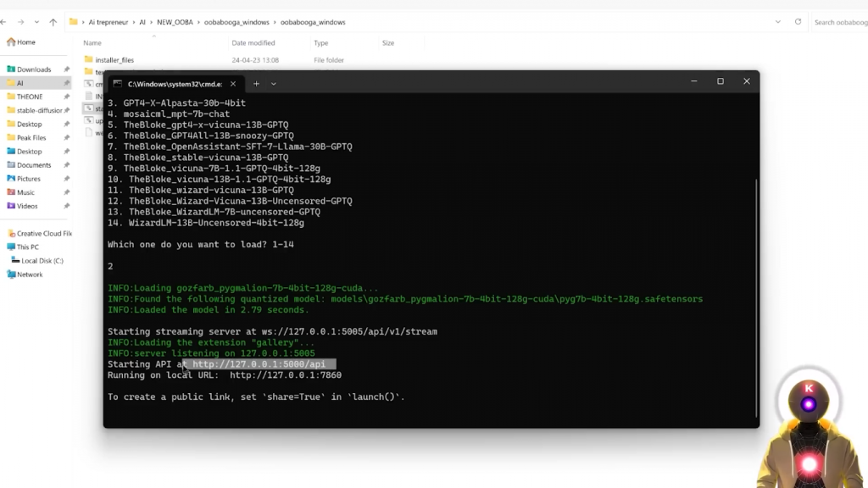
Task: Unpin Downloads using its pin icon
Action: point(66,69)
